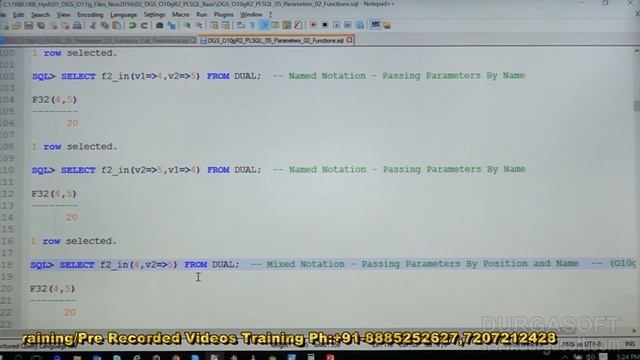Click the Close All toolbar icon
The image size is (640, 360).
pyautogui.click(x=65, y=26)
